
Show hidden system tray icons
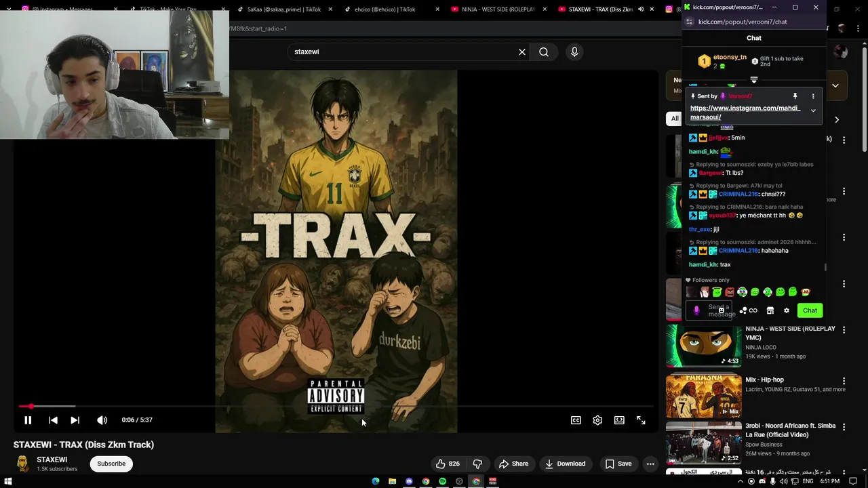tap(741, 481)
